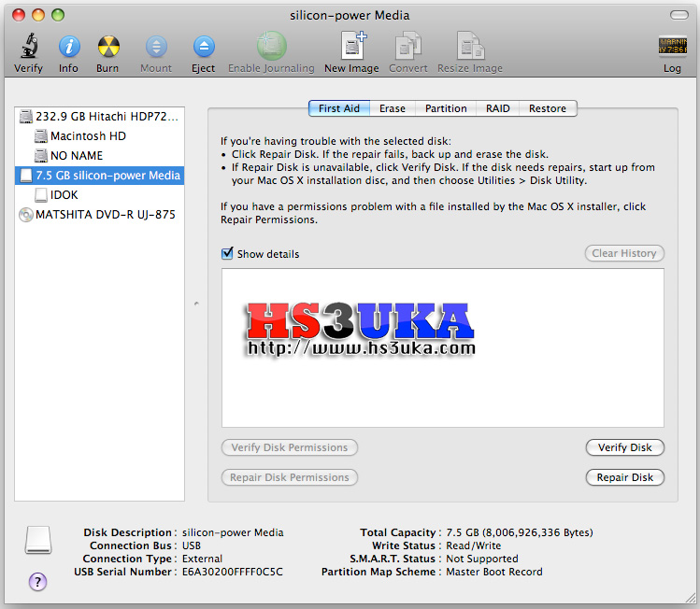Click the IDOK volume icon
Viewport: 700px width, 609px height.
41,195
